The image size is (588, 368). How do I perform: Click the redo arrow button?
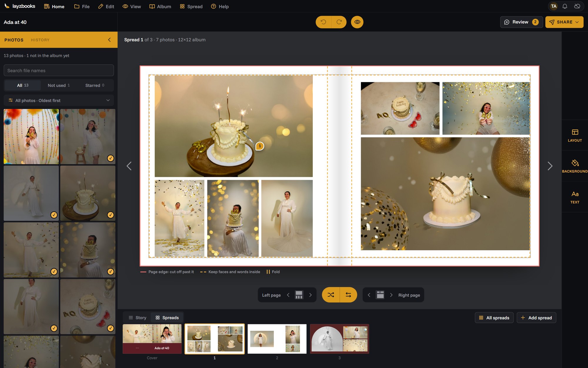click(x=339, y=22)
